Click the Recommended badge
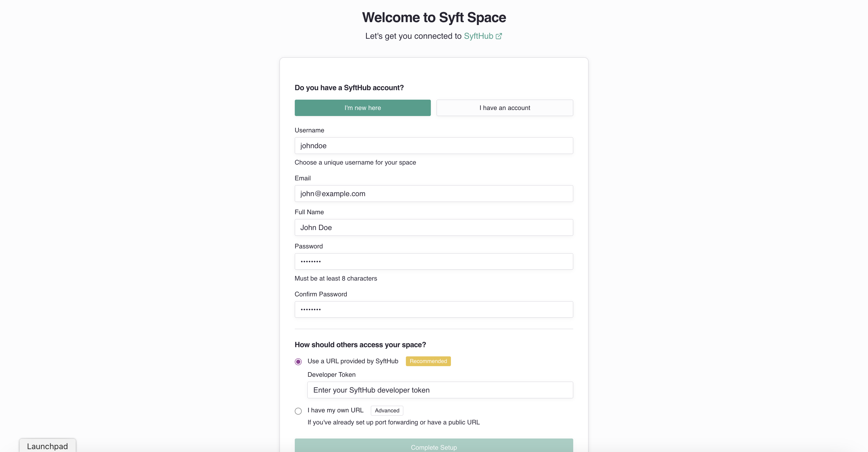The height and width of the screenshot is (452, 868). pyautogui.click(x=428, y=361)
